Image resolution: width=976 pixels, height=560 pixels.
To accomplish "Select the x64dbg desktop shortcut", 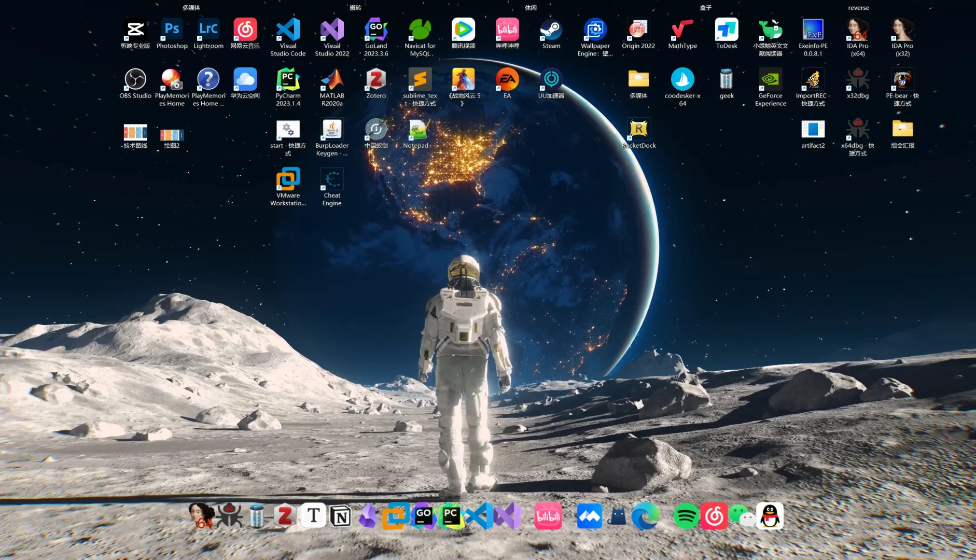I will [x=858, y=137].
